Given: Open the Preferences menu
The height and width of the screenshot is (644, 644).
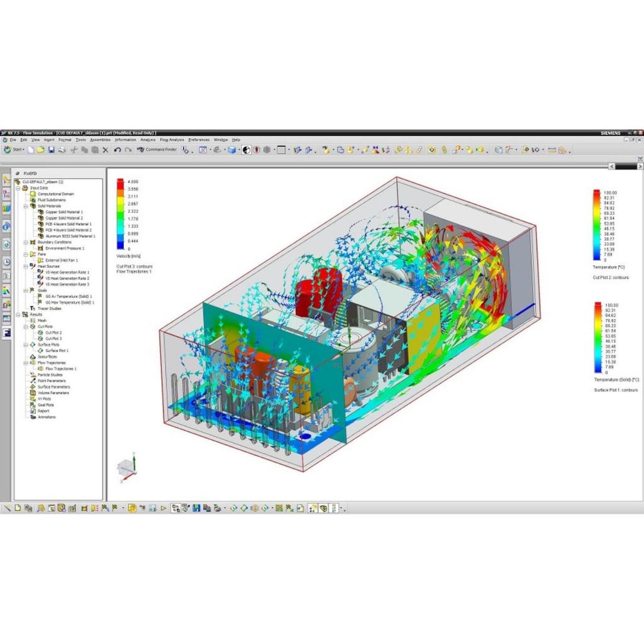Looking at the screenshot, I should pyautogui.click(x=199, y=140).
